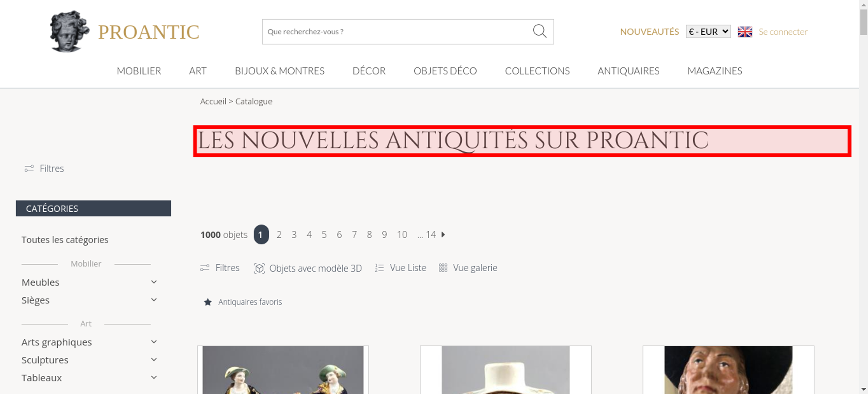Open sidebar Filtres sliders icon

click(29, 168)
